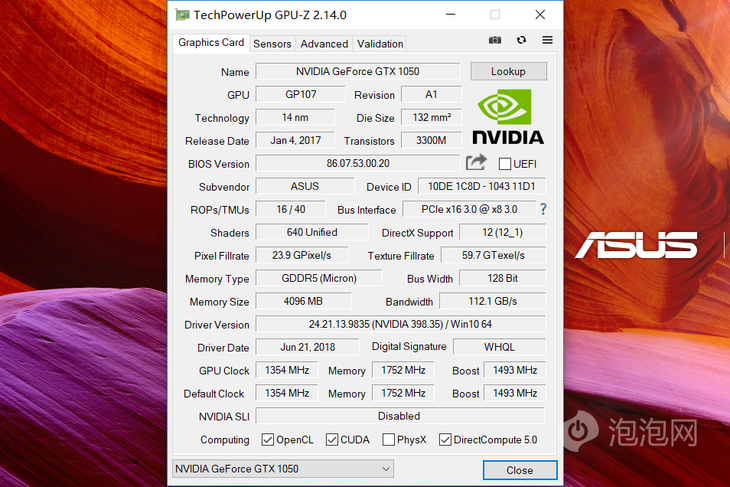This screenshot has width=730, height=487.
Task: Open the Validation tab
Action: 380,44
